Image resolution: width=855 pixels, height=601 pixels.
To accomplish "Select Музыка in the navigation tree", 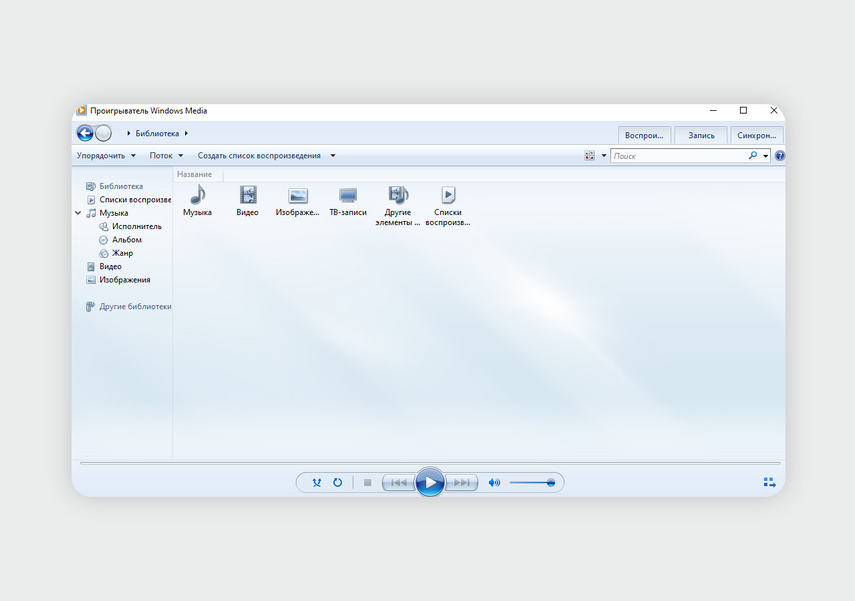I will [114, 213].
